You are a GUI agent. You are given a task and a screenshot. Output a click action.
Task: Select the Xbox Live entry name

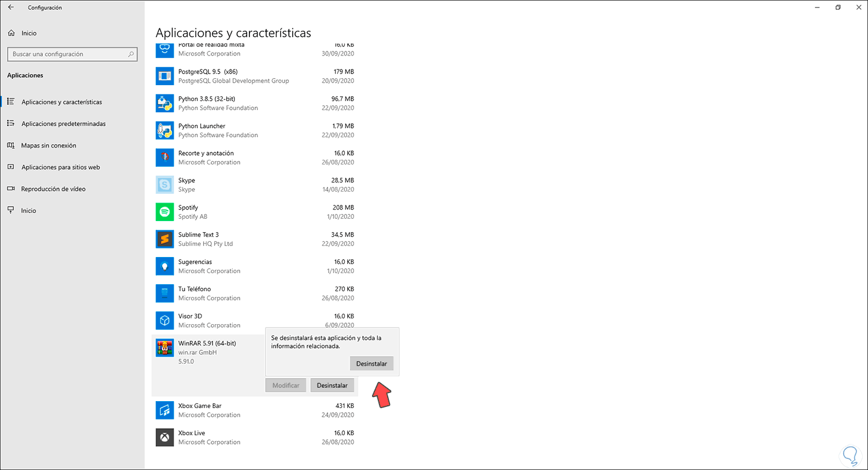pos(192,433)
